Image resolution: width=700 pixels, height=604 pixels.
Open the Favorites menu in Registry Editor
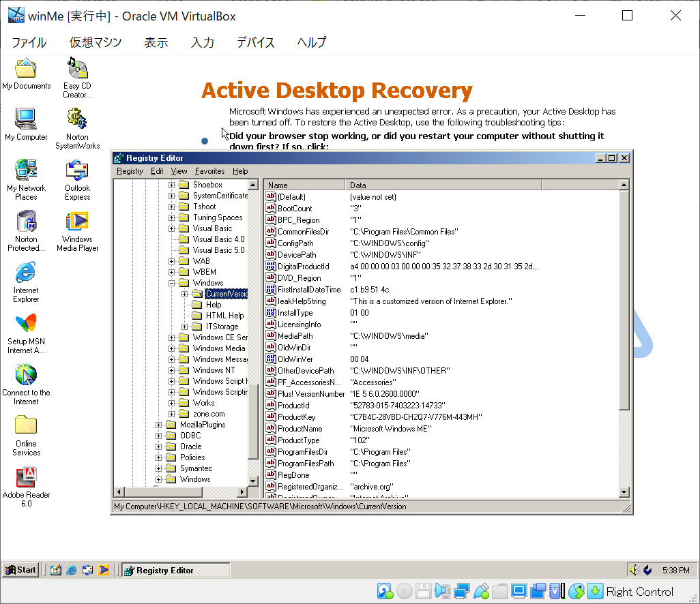click(210, 171)
